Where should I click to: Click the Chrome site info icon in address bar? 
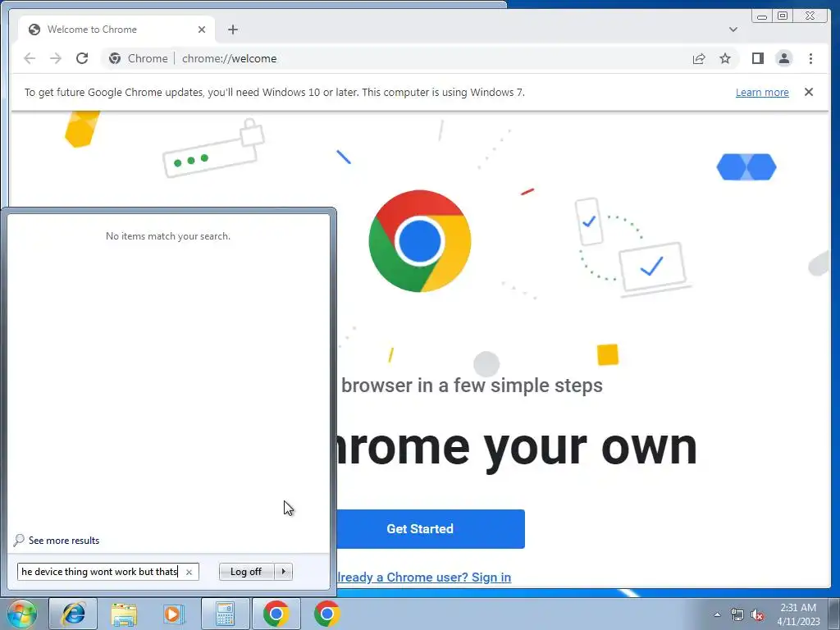[x=115, y=58]
